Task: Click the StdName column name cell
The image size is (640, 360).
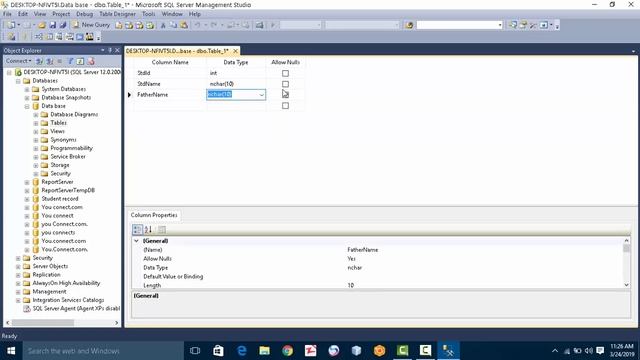Action: [x=170, y=84]
